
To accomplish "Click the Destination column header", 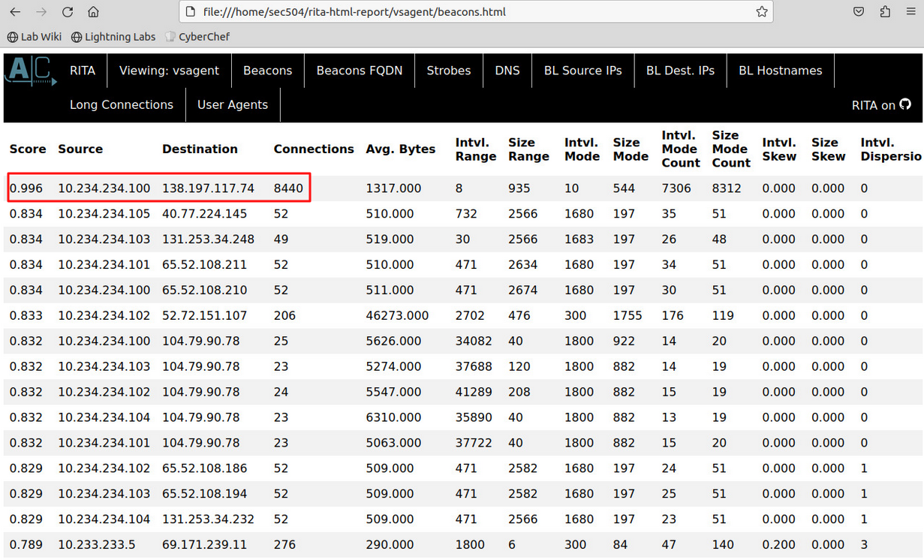I will tap(200, 149).
